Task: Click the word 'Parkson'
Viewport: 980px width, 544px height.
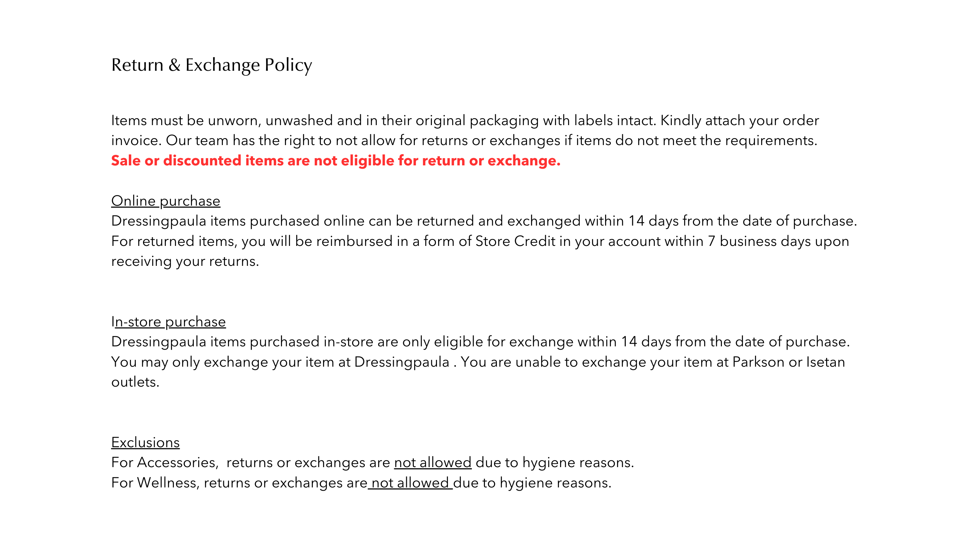Action: click(758, 362)
